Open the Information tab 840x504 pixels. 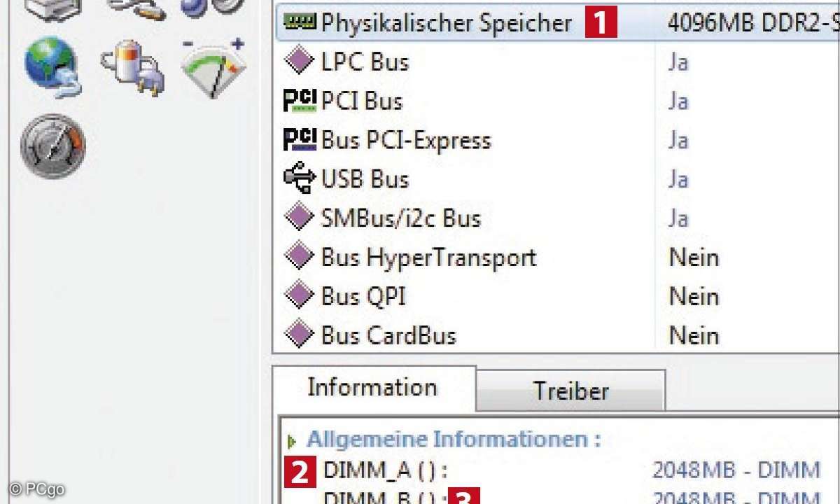(372, 388)
